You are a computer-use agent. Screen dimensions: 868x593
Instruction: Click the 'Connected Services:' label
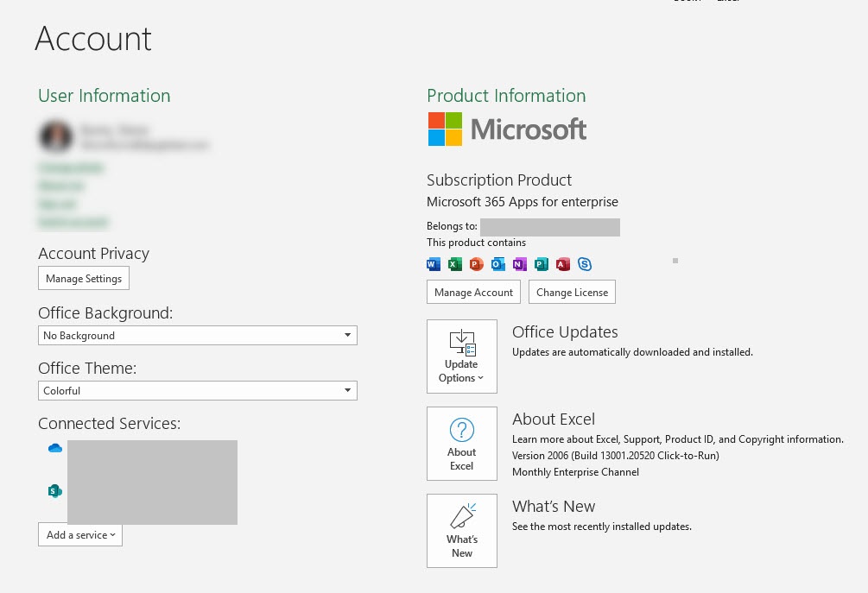(109, 424)
